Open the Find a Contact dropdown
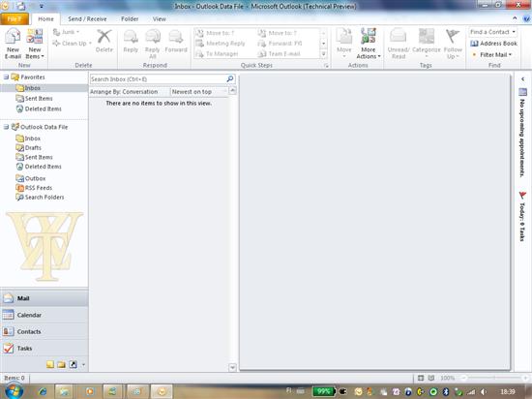Image resolution: width=532 pixels, height=399 pixels. point(493,32)
